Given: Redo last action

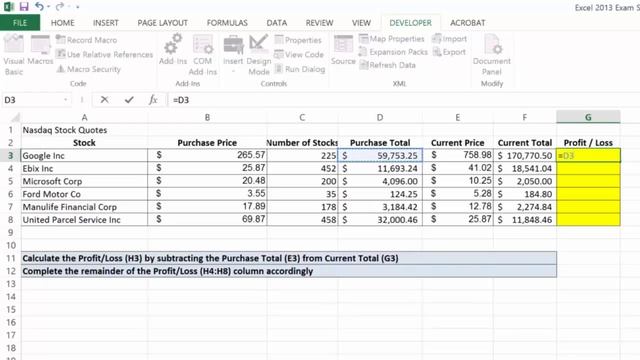Looking at the screenshot, I should coord(60,7).
